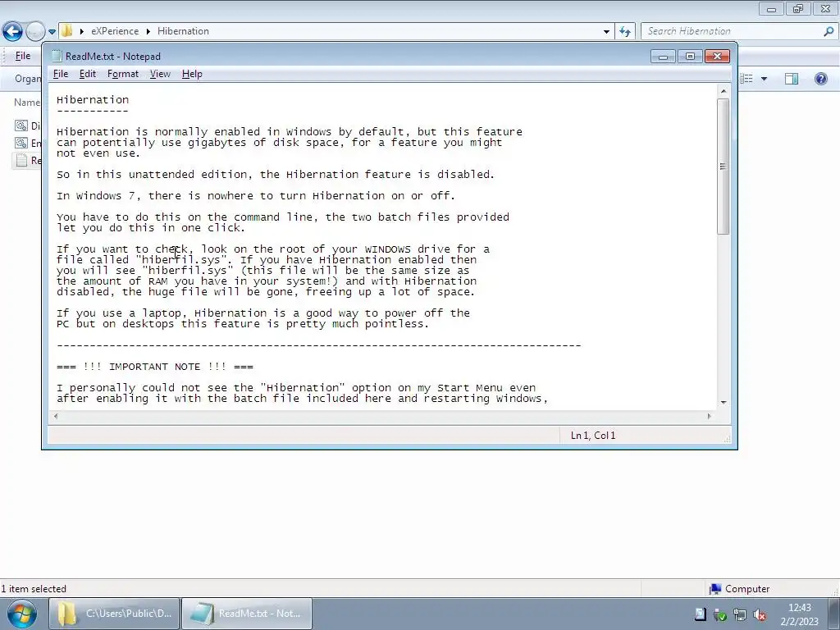Select first batch file icon starting with Di

(x=21, y=126)
